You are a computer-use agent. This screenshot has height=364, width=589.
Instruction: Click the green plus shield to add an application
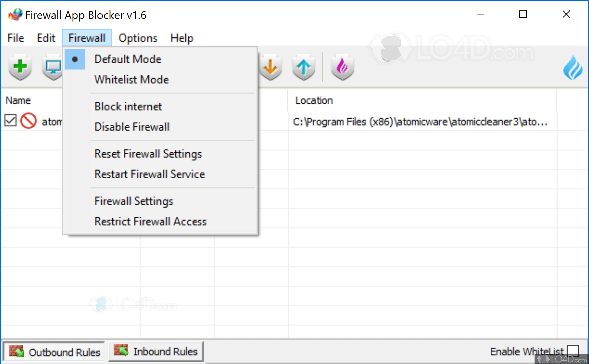tap(20, 67)
